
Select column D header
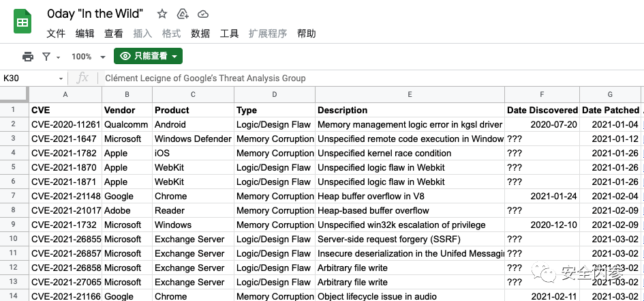275,95
